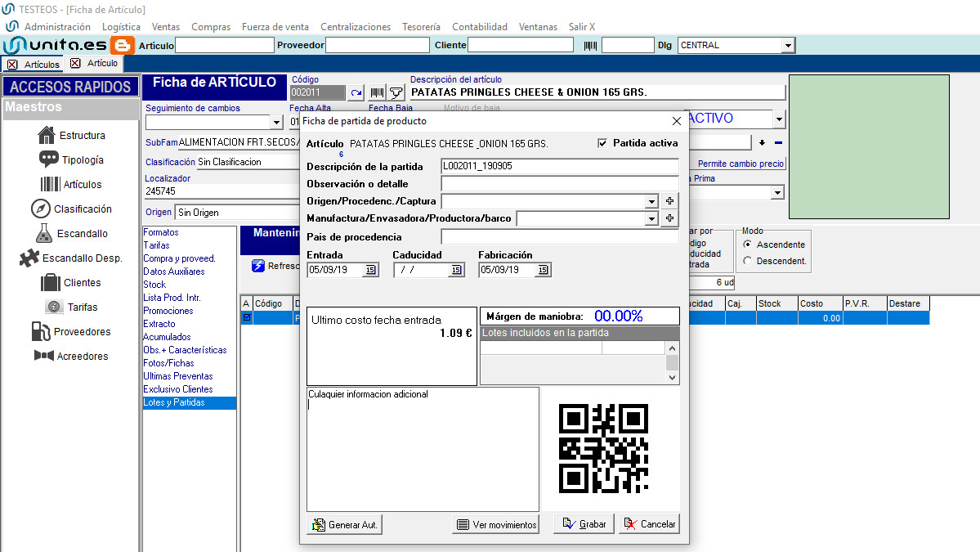Screen dimensions: 980x552
Task: Open Caducidad date calendar picker
Action: pos(456,270)
